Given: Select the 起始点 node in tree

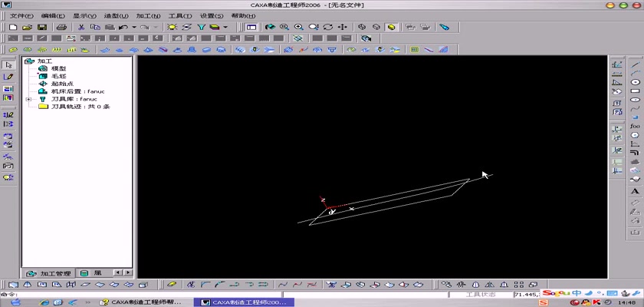Looking at the screenshot, I should pos(62,84).
